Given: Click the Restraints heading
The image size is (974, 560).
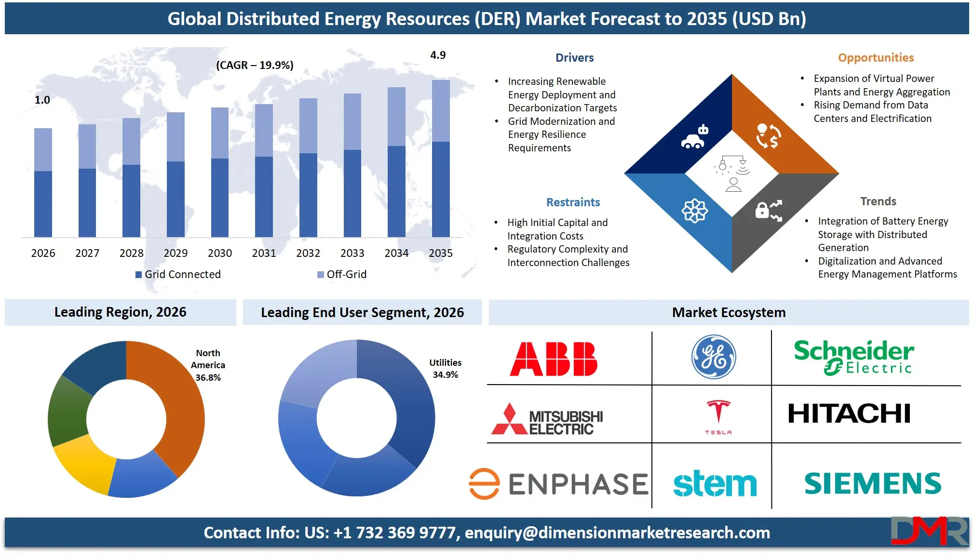Looking at the screenshot, I should click(573, 202).
